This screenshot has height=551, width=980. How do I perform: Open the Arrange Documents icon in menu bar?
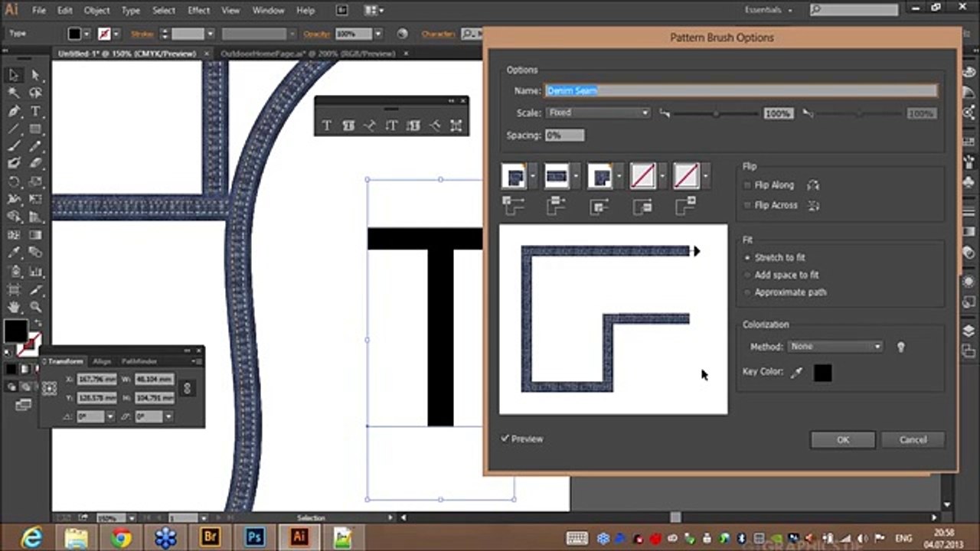pos(373,11)
